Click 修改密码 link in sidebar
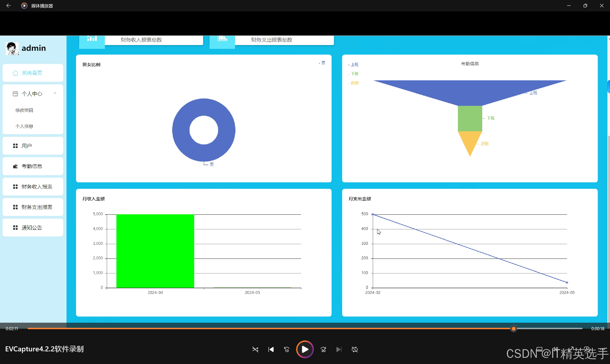 pyautogui.click(x=24, y=110)
